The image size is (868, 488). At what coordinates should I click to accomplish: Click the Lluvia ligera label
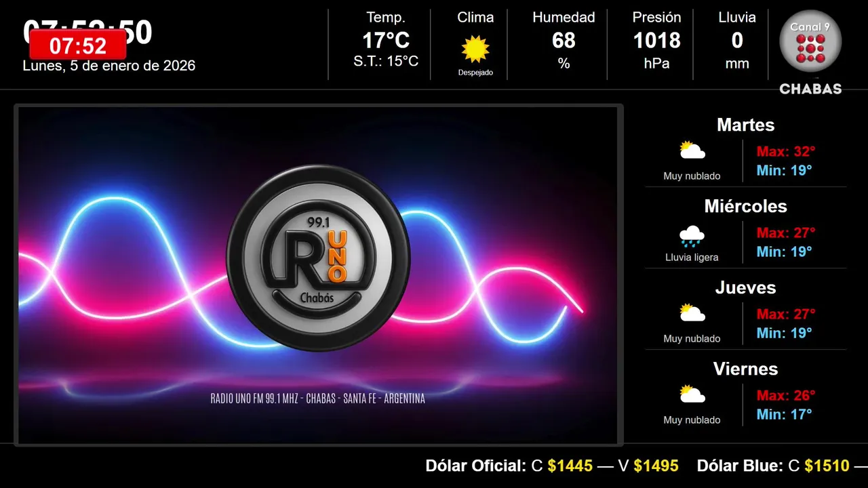(692, 258)
